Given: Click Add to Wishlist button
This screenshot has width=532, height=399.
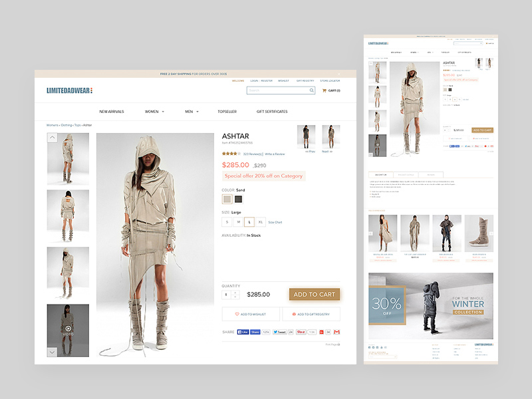Looking at the screenshot, I should click(x=251, y=314).
